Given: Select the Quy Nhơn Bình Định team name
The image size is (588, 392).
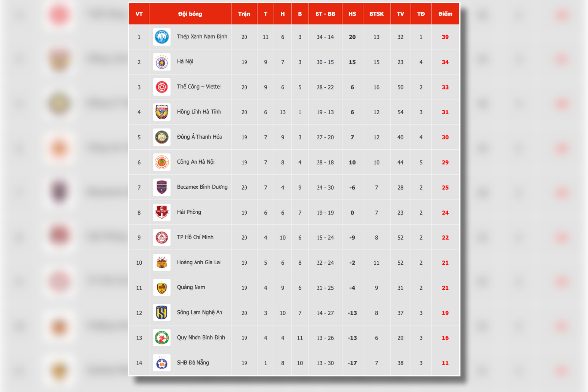Looking at the screenshot, I should [201, 337].
